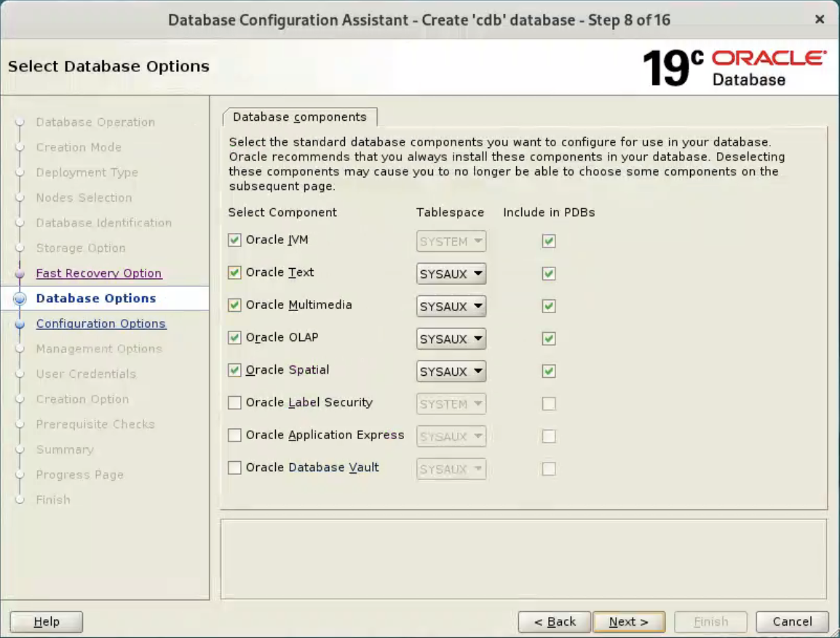
Task: Toggle Include in PDBs for Oracle Text
Action: pyautogui.click(x=549, y=274)
